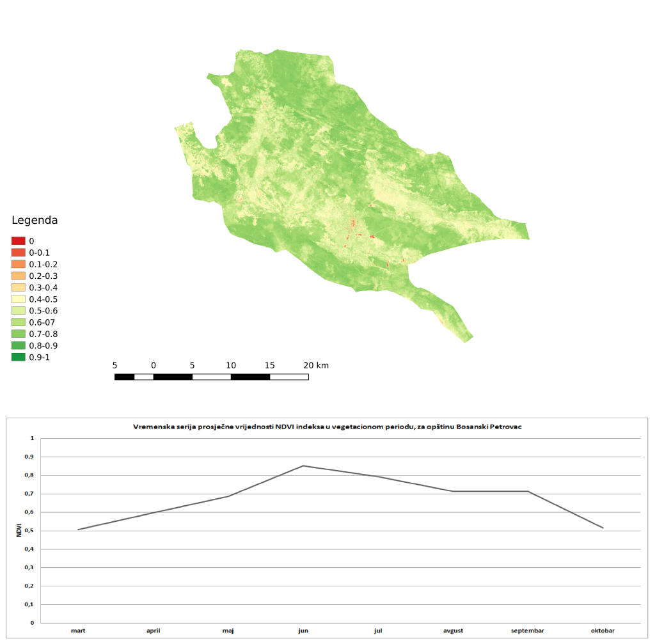
Task: Click the 'oktobar' x-axis label
Action: pyautogui.click(x=603, y=631)
